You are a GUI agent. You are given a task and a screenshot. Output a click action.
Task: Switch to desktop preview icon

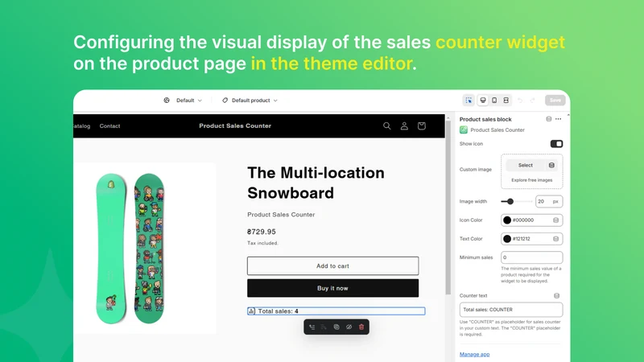(x=483, y=100)
